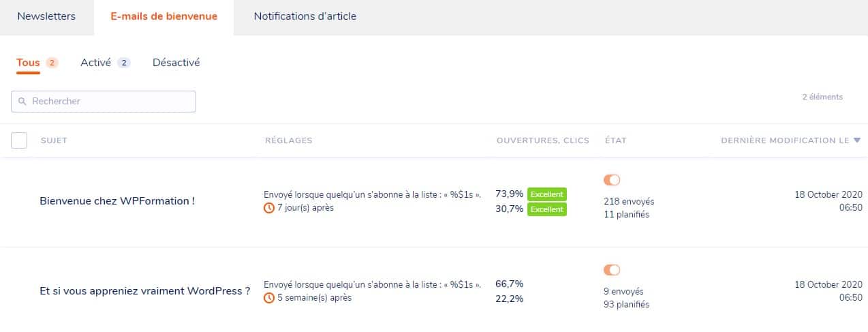Viewport: 868px width, 332px height.
Task: Show Désactivé emails filter
Action: (176, 63)
